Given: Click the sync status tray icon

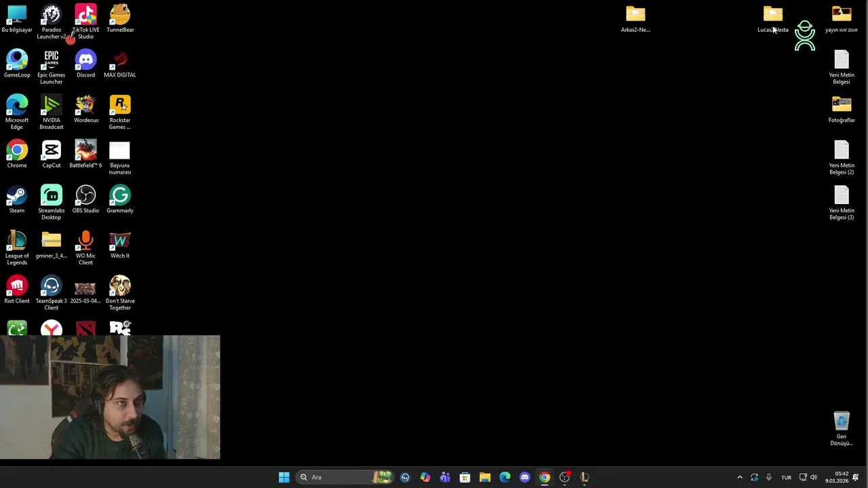Looking at the screenshot, I should [x=754, y=477].
